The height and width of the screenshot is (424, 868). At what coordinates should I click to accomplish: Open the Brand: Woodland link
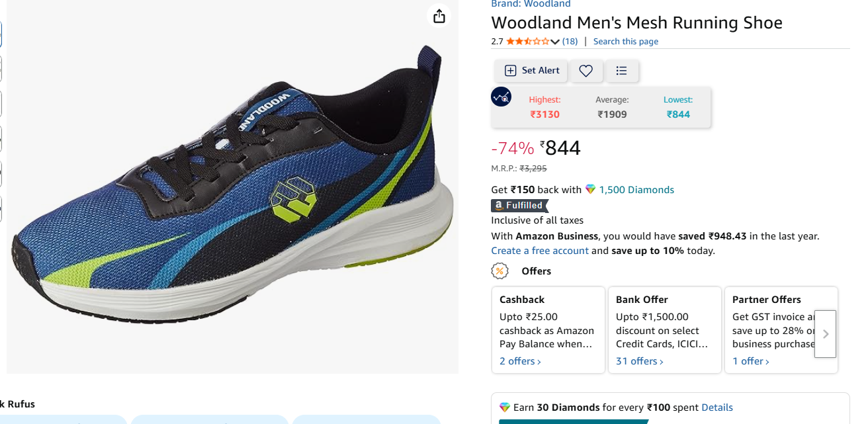[531, 4]
